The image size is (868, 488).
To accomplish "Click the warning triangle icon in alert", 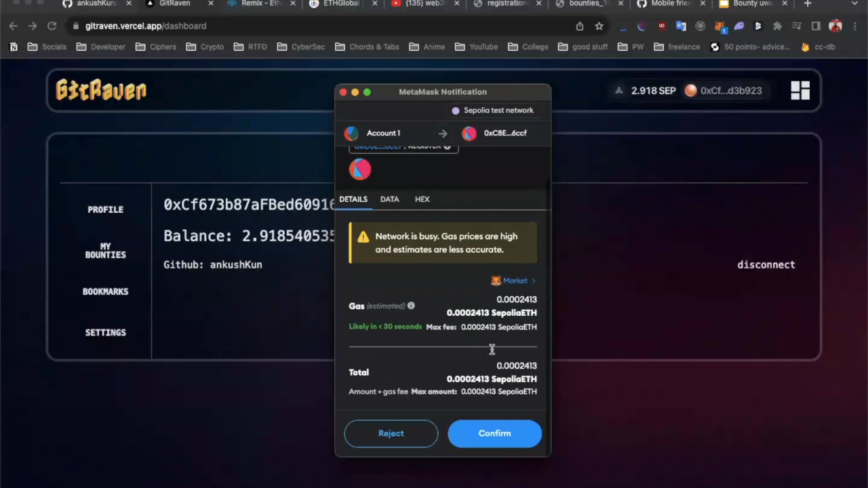I will (x=363, y=237).
